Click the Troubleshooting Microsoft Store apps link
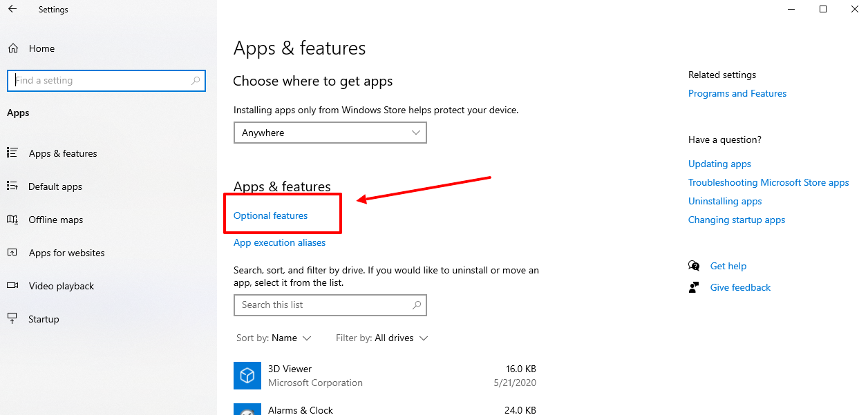The height and width of the screenshot is (415, 868). coord(768,182)
